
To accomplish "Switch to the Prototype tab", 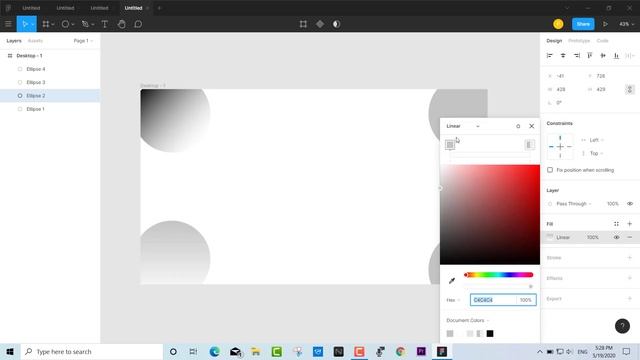I will pyautogui.click(x=579, y=41).
